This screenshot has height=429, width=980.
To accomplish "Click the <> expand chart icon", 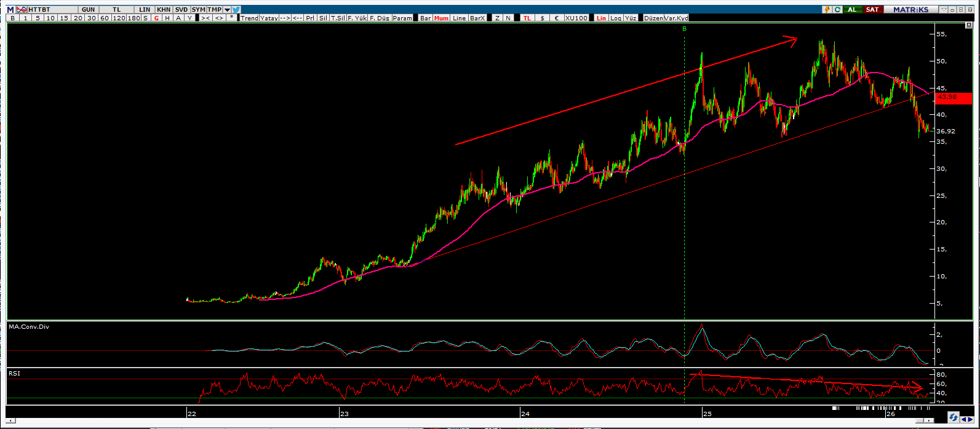I will [219, 18].
